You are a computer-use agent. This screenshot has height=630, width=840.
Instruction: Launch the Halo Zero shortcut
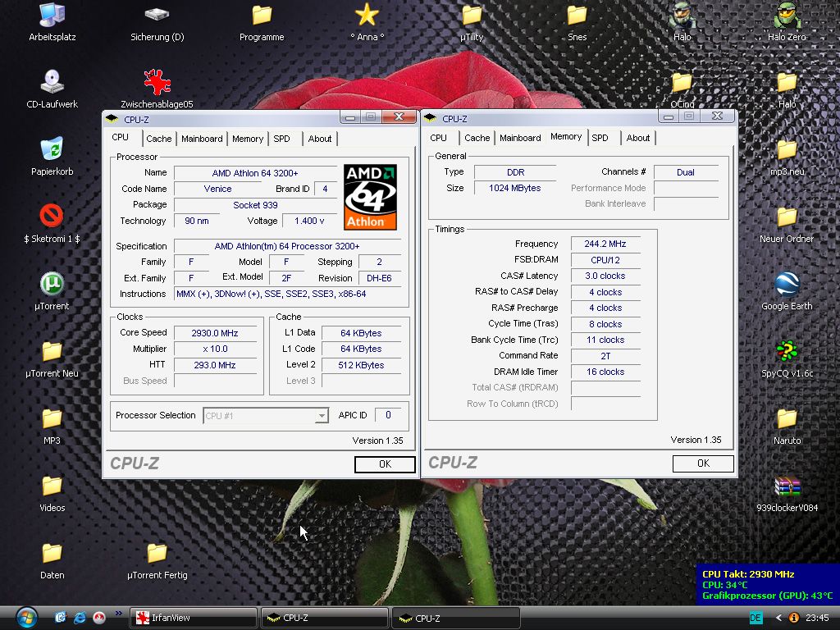click(787, 21)
